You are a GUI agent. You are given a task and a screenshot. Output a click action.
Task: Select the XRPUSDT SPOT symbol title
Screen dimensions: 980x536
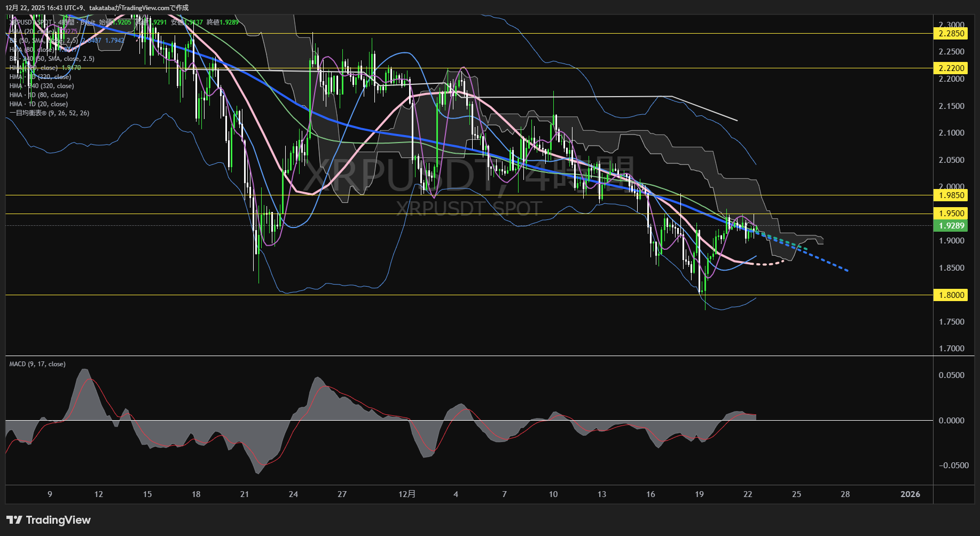coord(32,22)
